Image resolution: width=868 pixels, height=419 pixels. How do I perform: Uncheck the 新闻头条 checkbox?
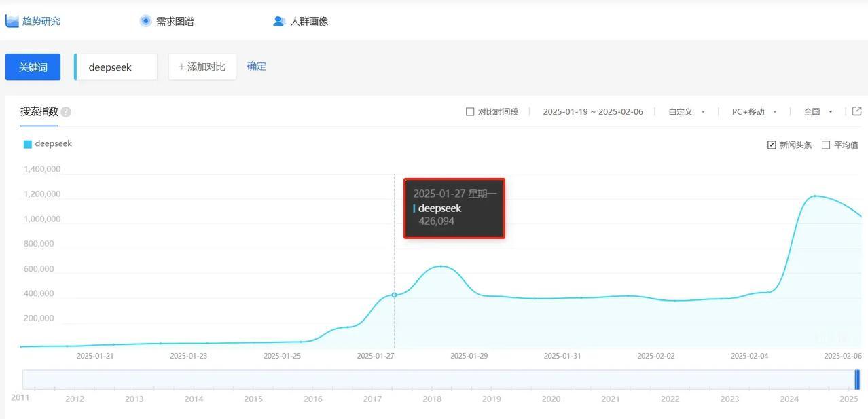[772, 144]
